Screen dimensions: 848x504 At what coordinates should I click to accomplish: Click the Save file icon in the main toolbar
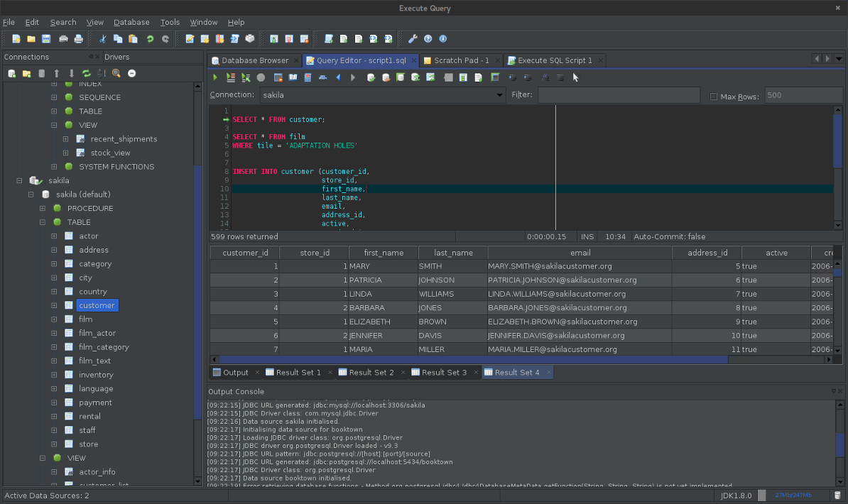coord(46,39)
